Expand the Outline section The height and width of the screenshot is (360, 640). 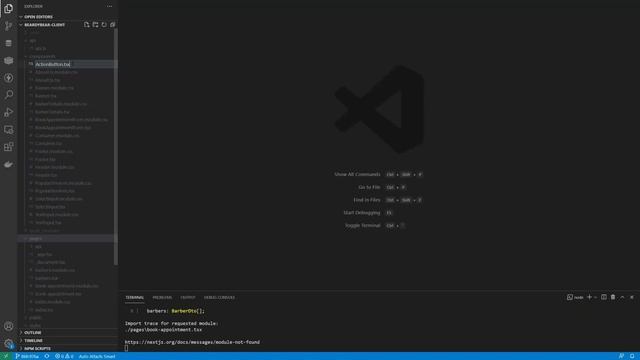point(33,333)
